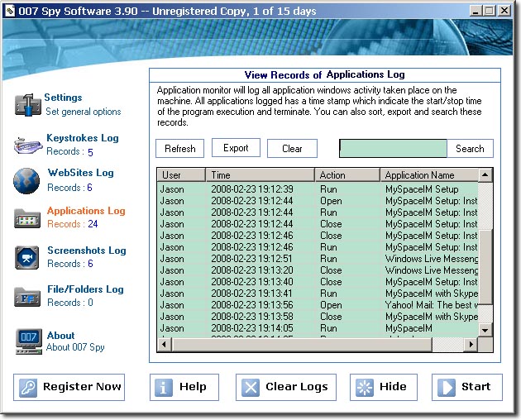Open the File/Folders Log section
The width and height of the screenshot is (521, 420).
(x=85, y=289)
